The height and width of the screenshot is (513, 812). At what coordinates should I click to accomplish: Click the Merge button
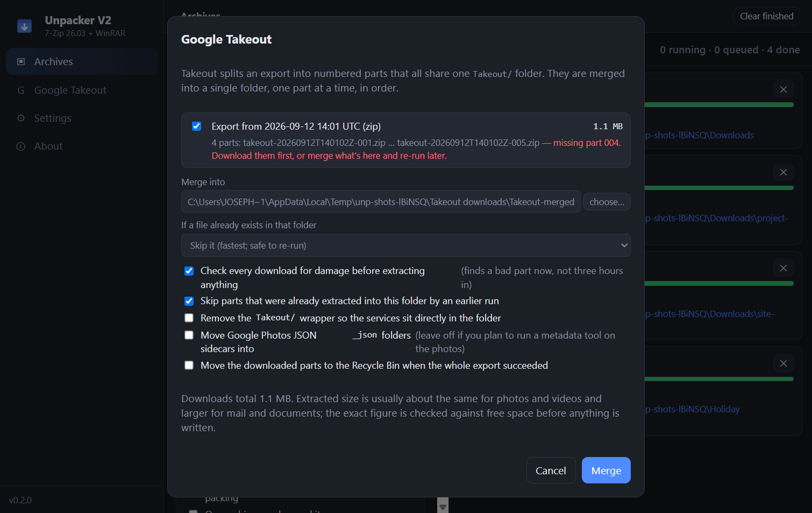tap(606, 471)
